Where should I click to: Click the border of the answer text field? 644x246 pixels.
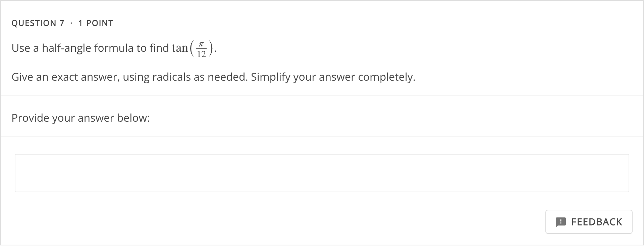pos(322,155)
